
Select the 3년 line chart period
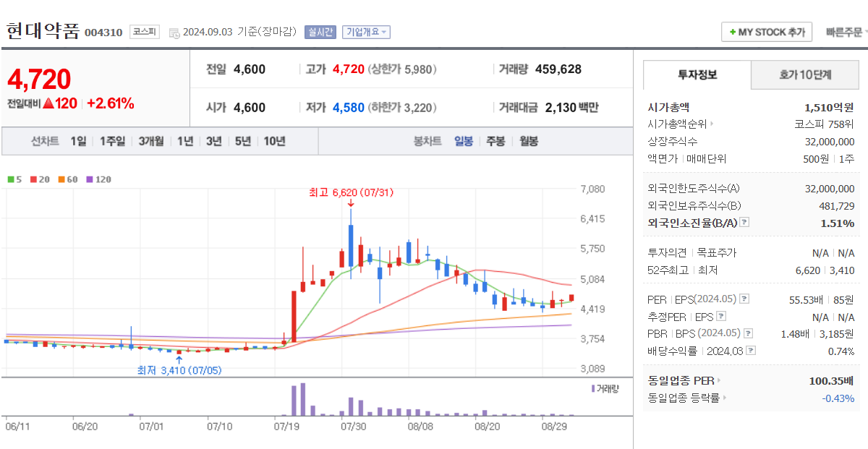click(213, 141)
